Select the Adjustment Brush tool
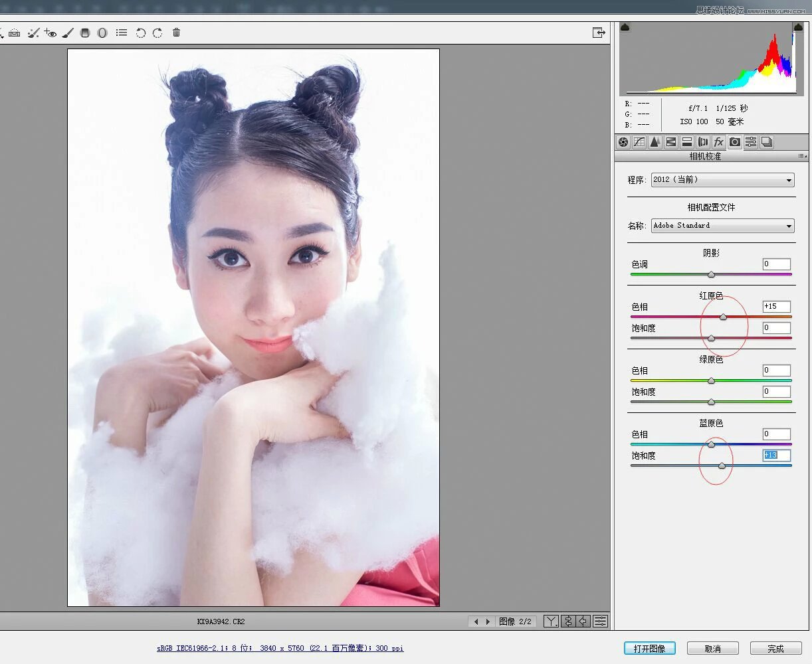This screenshot has height=664, width=812. 68,33
